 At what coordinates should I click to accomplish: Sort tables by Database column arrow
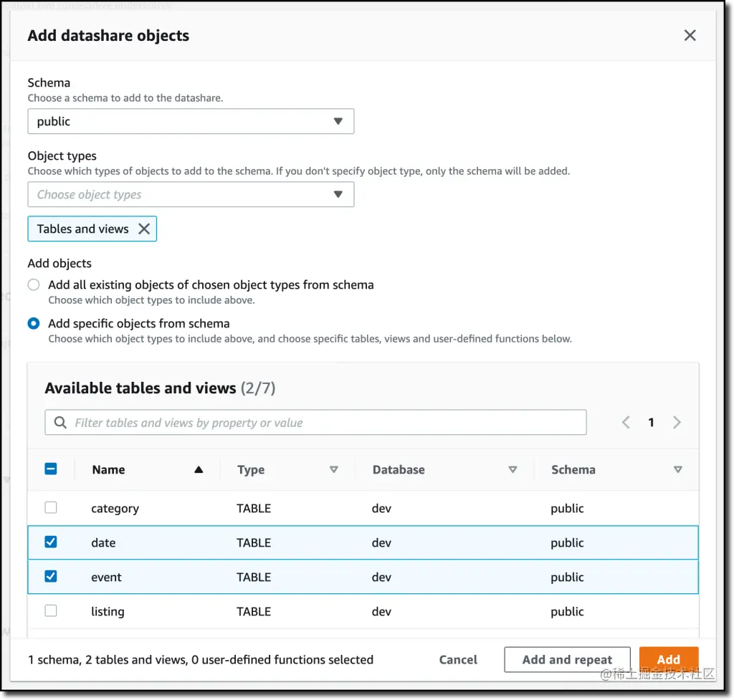point(513,470)
